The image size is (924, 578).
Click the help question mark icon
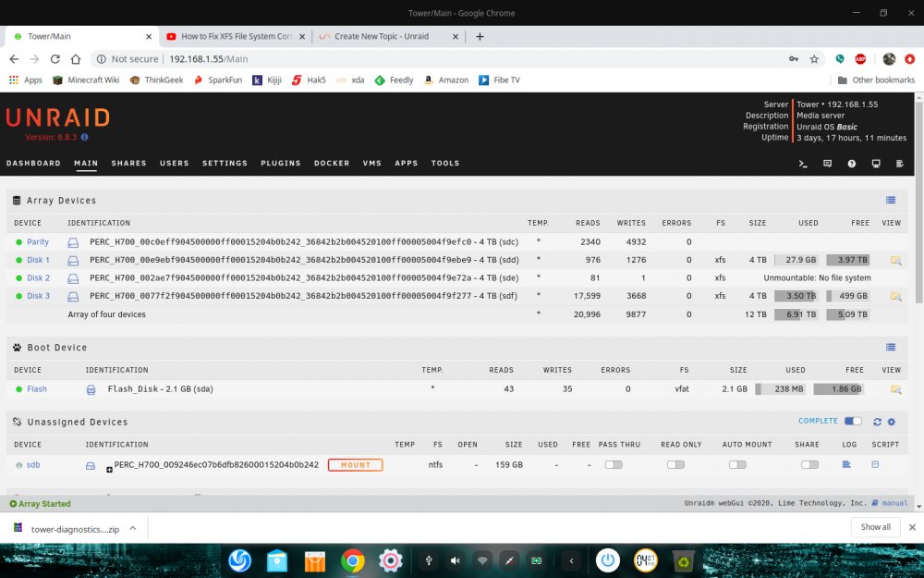point(852,164)
